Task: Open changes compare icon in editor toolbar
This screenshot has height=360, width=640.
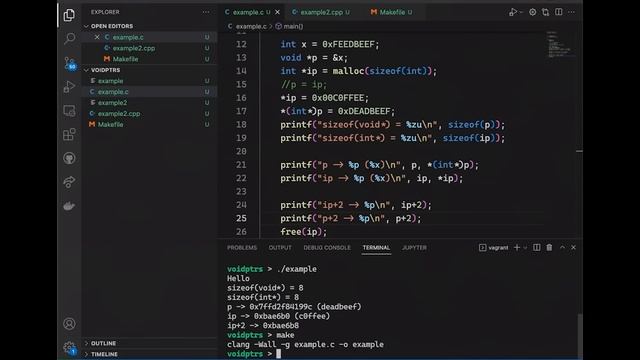Action: 546,12
